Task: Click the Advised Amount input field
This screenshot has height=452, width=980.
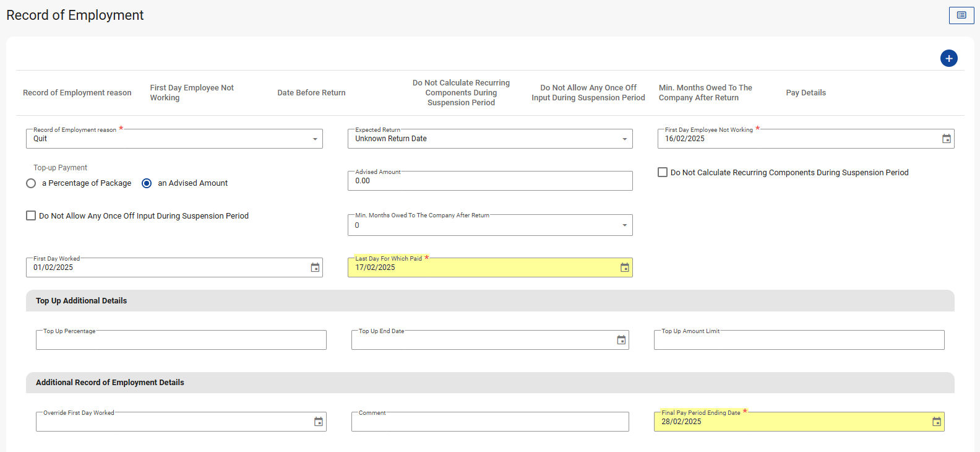Action: point(489,181)
